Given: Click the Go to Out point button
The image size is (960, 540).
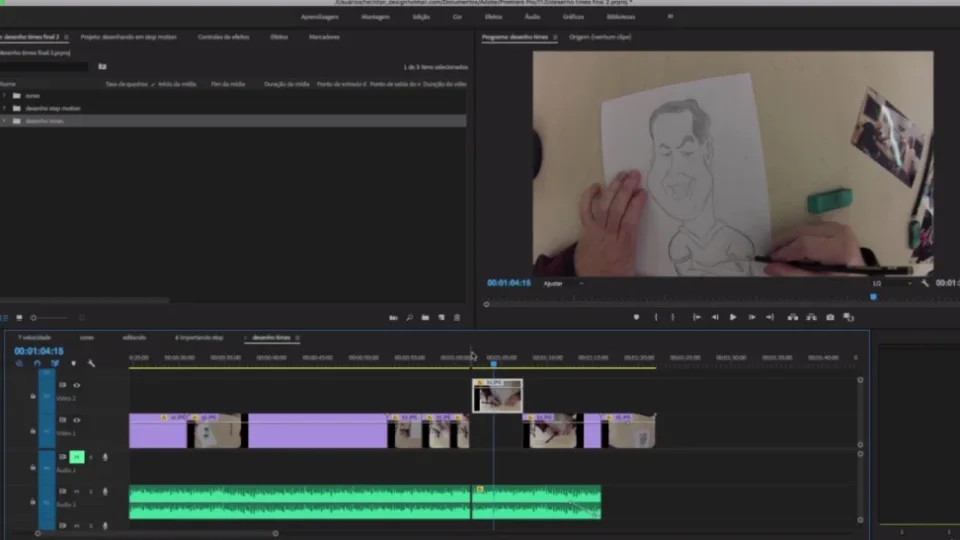Looking at the screenshot, I should (x=770, y=317).
